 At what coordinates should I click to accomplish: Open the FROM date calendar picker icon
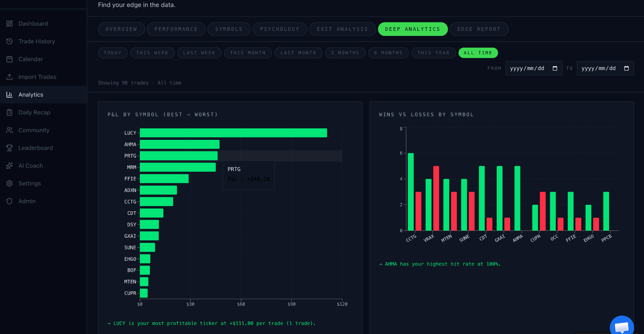click(555, 68)
